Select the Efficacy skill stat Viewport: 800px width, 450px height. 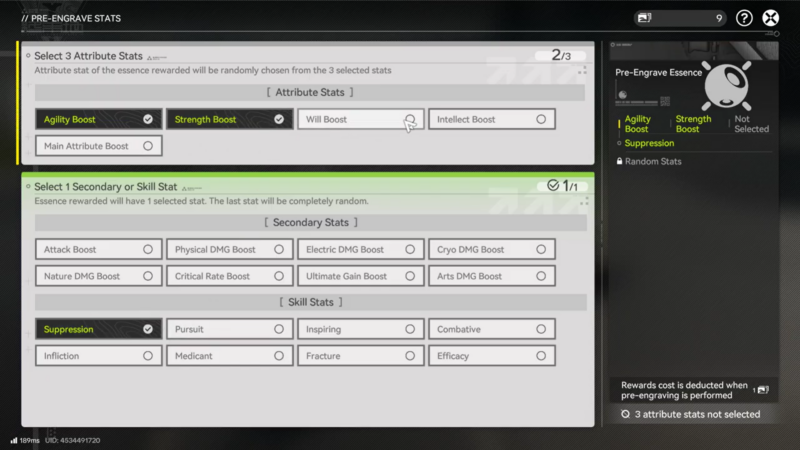pos(491,356)
